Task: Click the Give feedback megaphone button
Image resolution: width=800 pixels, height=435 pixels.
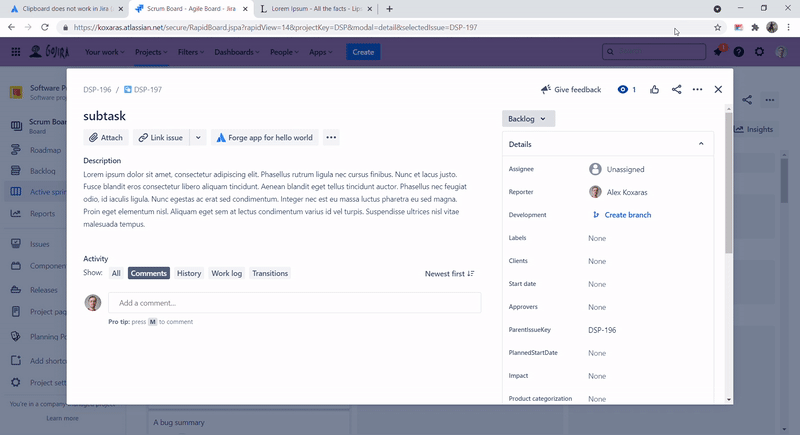Action: [571, 90]
